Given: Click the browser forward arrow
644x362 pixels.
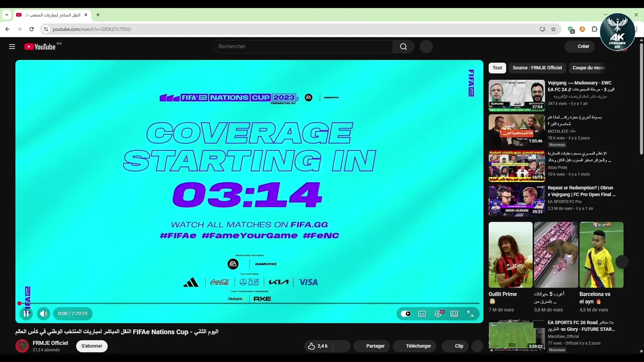Looking at the screenshot, I should (x=20, y=29).
